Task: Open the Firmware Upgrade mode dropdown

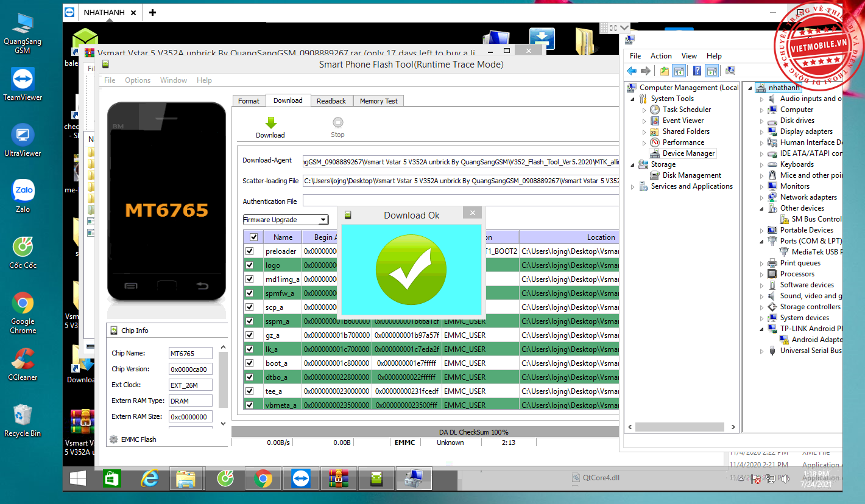Action: pos(286,220)
